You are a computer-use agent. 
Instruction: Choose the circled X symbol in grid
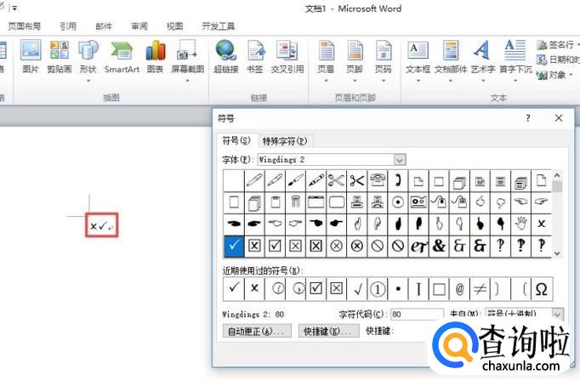coord(336,246)
